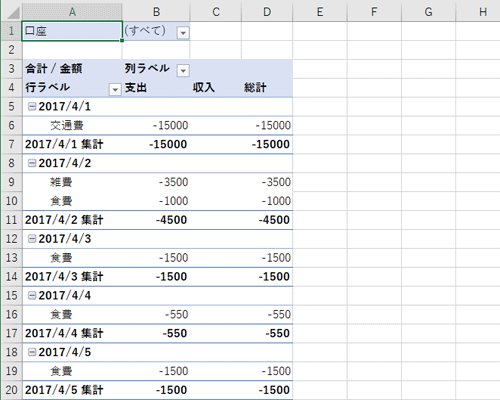Collapse the 2017/4/3 group

point(32,239)
